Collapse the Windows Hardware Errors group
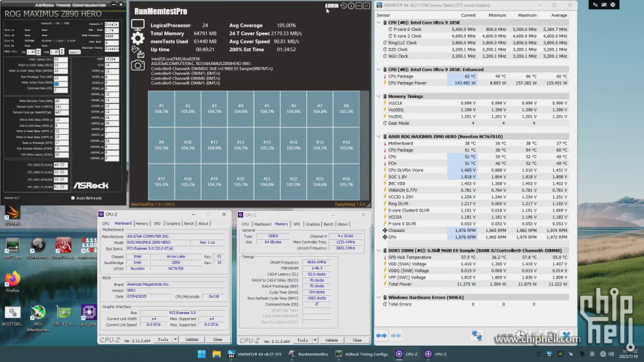644x362 pixels. [x=379, y=297]
